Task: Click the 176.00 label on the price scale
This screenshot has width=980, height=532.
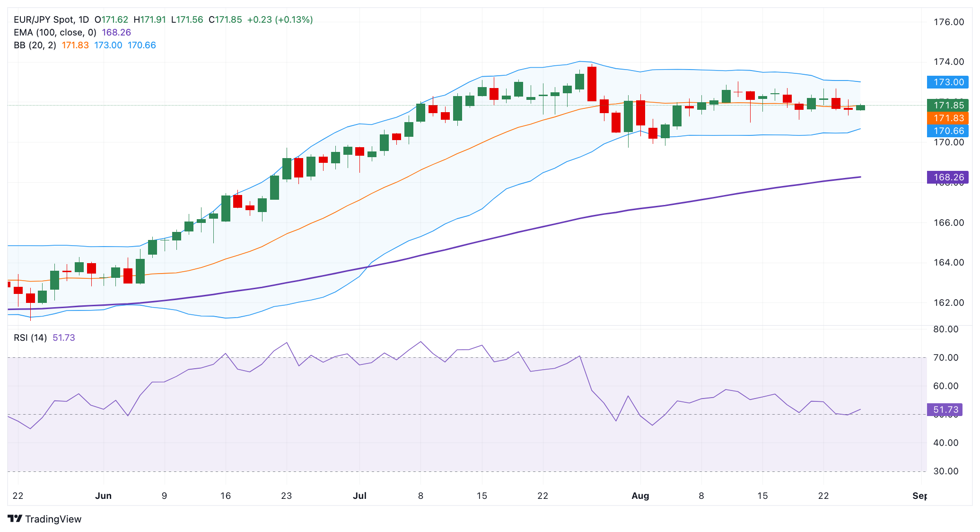Action: point(948,22)
